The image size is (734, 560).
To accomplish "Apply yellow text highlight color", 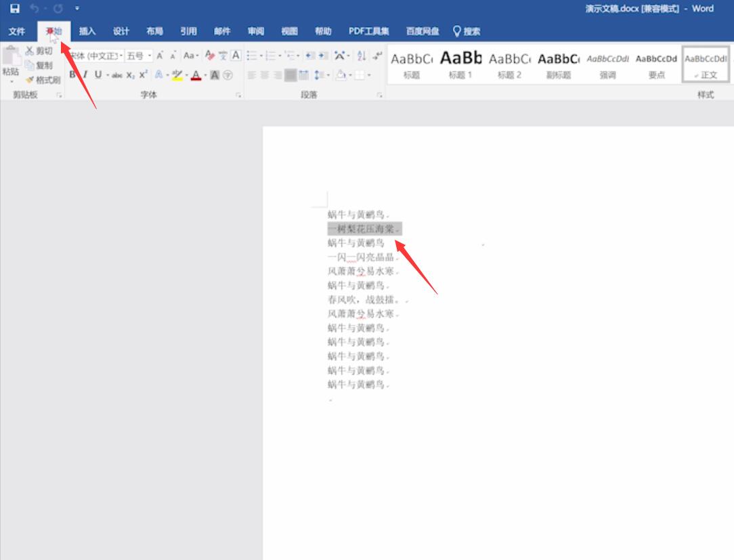I will pos(177,75).
